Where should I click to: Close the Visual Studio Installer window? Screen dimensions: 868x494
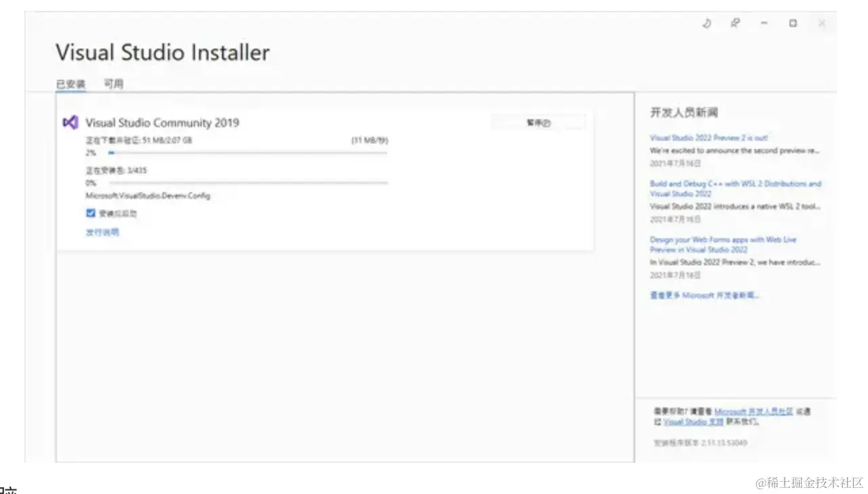[822, 23]
